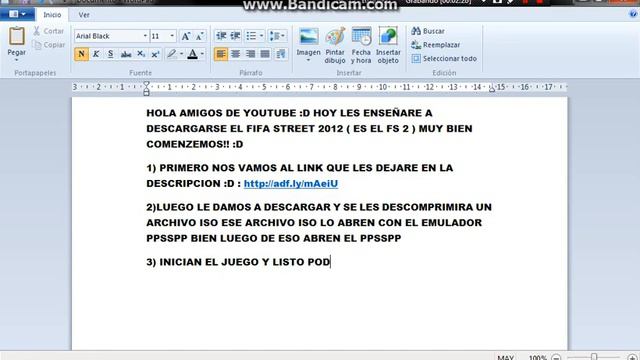This screenshot has height=360, width=640.
Task: Select justify text alignment
Action: tap(265, 54)
